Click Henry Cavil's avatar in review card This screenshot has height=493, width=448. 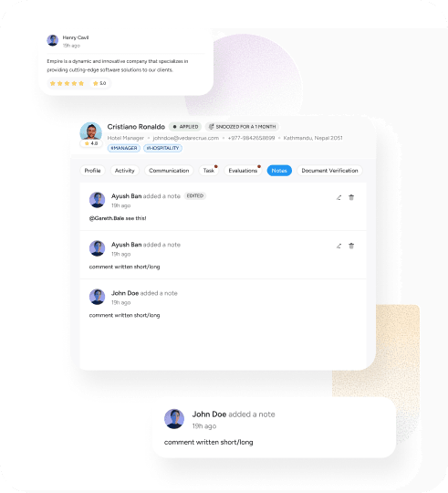pos(53,40)
